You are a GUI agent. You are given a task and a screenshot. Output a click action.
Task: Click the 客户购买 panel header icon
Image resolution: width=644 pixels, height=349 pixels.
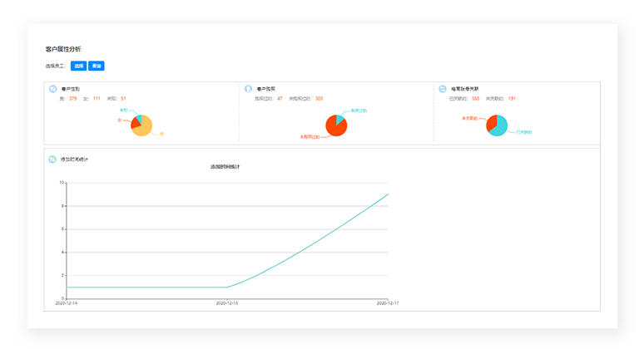[248, 89]
